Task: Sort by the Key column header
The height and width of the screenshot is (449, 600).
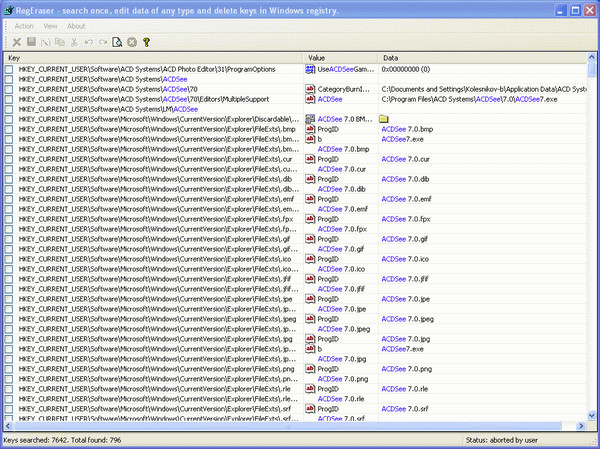Action: (x=154, y=58)
